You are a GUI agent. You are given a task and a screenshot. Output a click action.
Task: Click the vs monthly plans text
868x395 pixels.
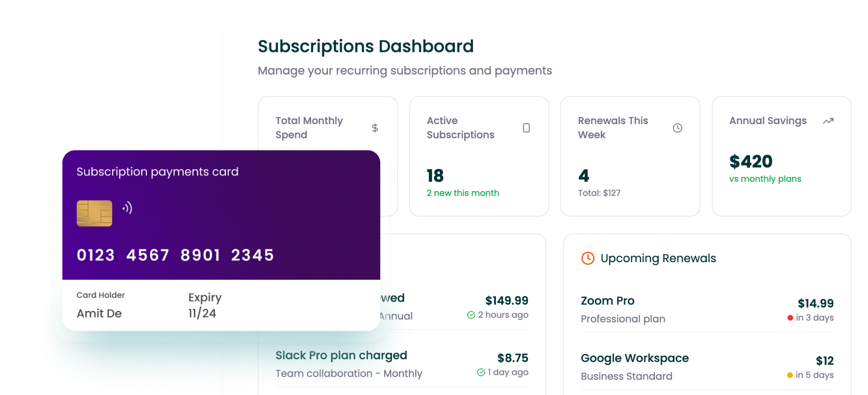pyautogui.click(x=765, y=179)
